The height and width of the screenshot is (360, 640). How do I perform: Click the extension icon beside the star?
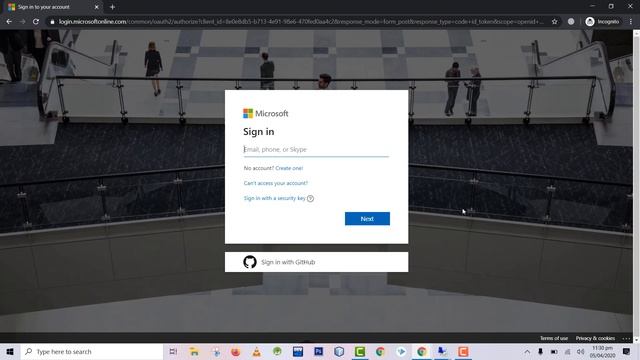tap(571, 22)
